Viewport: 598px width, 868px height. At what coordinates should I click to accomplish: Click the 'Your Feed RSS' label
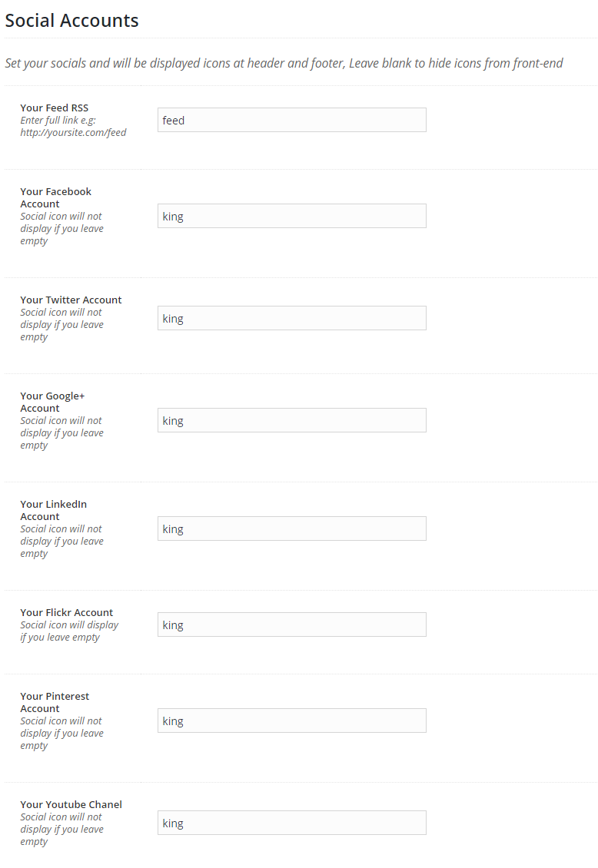click(x=55, y=108)
